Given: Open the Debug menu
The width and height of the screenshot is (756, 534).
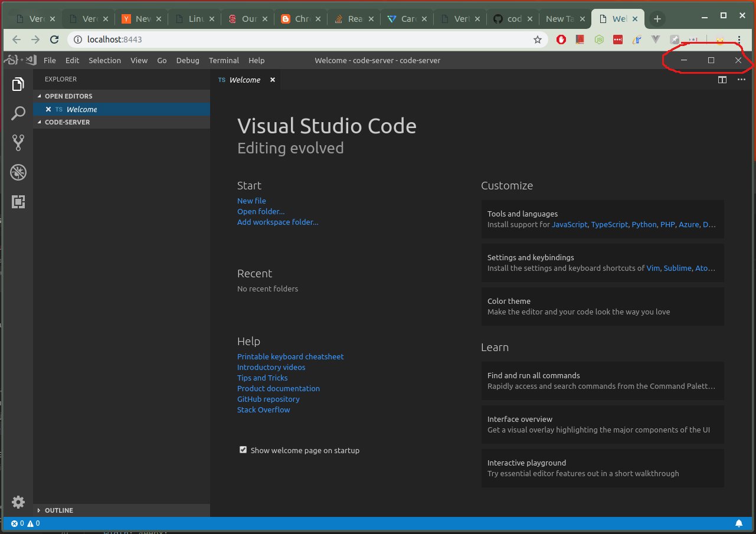Looking at the screenshot, I should 188,60.
